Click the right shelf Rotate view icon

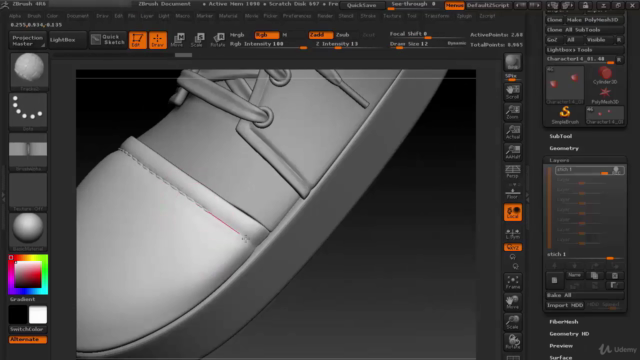click(513, 342)
